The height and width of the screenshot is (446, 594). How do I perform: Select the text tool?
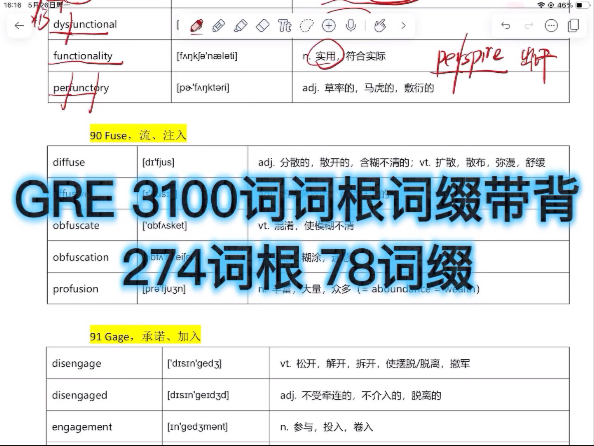point(284,26)
